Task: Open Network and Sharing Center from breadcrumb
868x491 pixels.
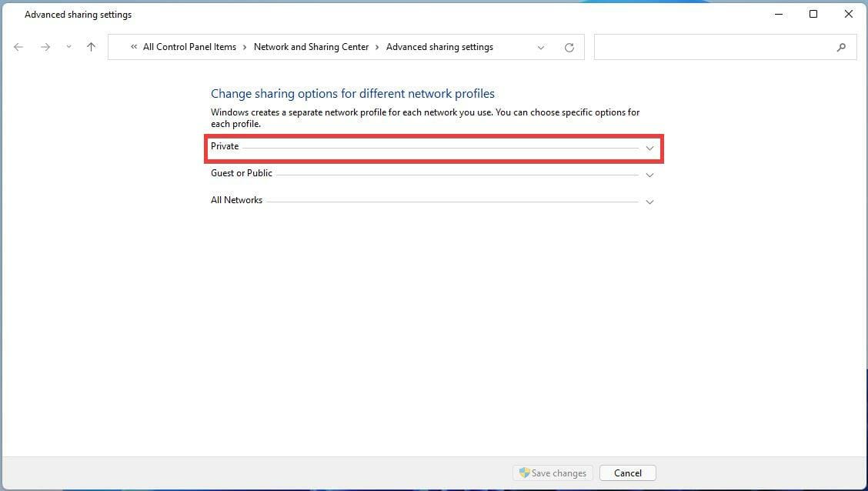Action: coord(311,47)
